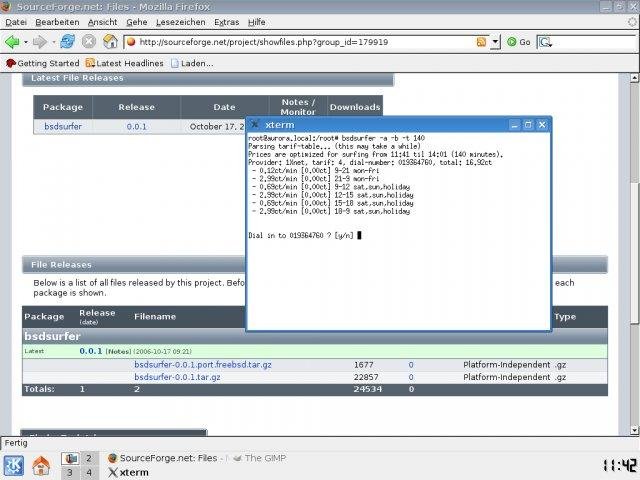Open the search engine selector icon
640x480 pixels.
545,42
